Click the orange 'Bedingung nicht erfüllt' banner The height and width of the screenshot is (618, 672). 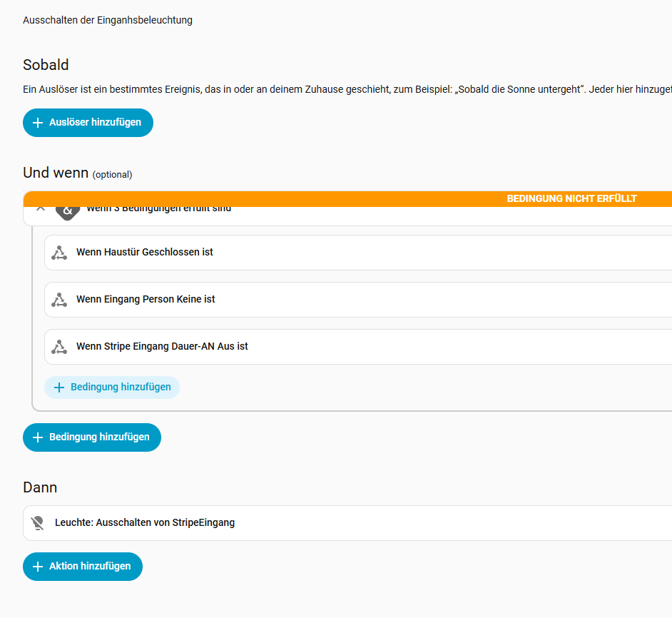[x=571, y=199]
